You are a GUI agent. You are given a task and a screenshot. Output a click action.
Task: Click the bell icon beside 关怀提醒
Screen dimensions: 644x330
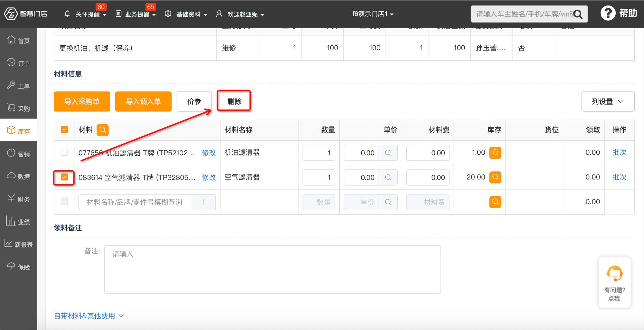(x=67, y=14)
